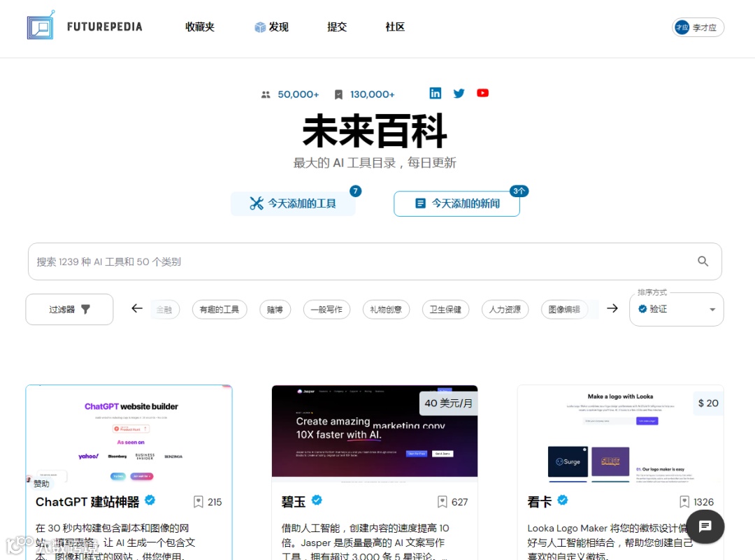755x560 pixels.
Task: Click verified badge beside 碧玉 title
Action: point(317,501)
